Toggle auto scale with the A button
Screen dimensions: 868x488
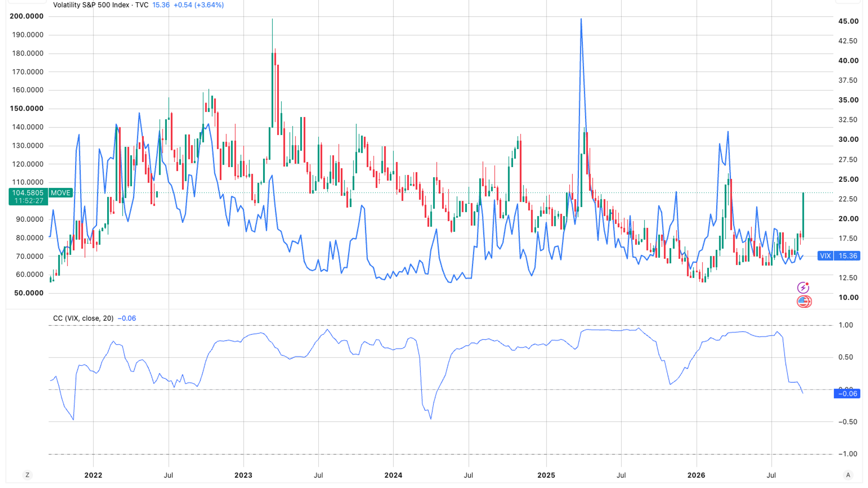pyautogui.click(x=848, y=475)
